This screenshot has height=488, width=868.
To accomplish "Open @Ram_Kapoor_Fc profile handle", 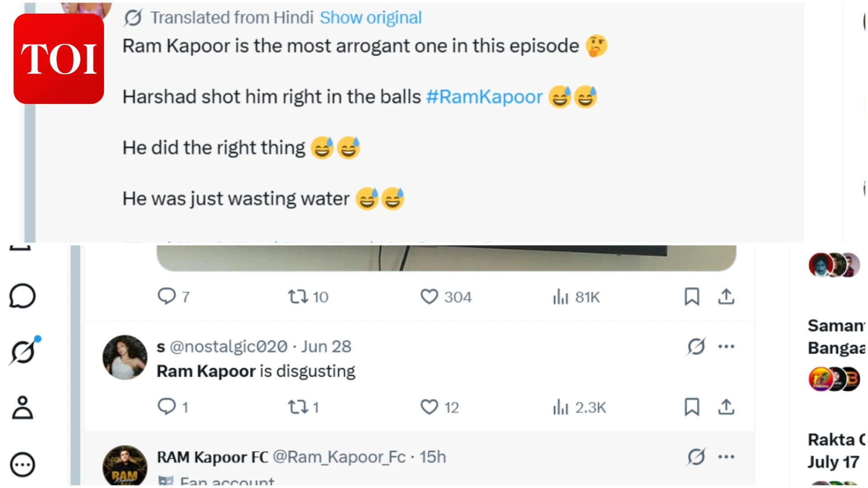I will pyautogui.click(x=339, y=457).
